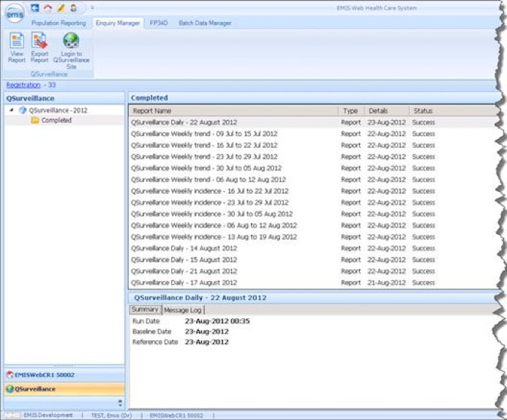This screenshot has width=507, height=420.
Task: Click 21-Aug-2012 details cell of 17 August row
Action: [x=386, y=282]
